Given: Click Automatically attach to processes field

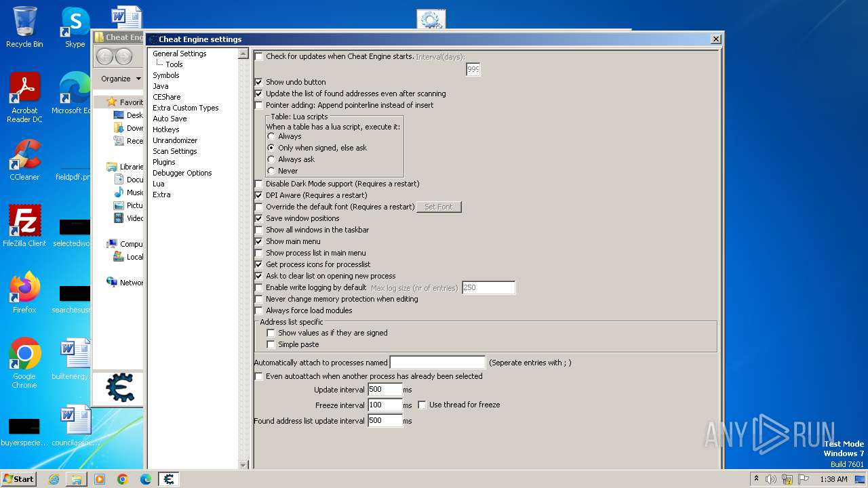Looking at the screenshot, I should click(437, 363).
